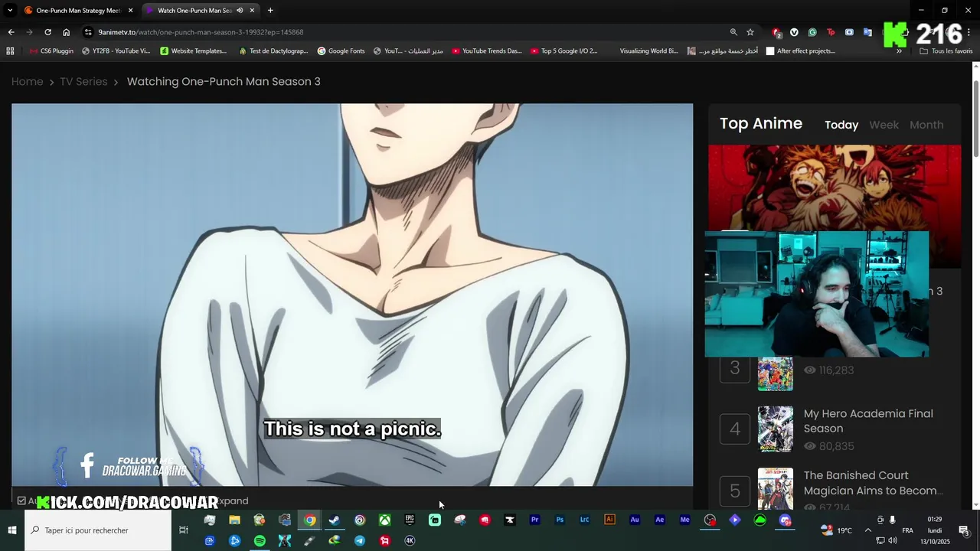Switch top anime to Month
Image resolution: width=980 pixels, height=551 pixels.
926,125
